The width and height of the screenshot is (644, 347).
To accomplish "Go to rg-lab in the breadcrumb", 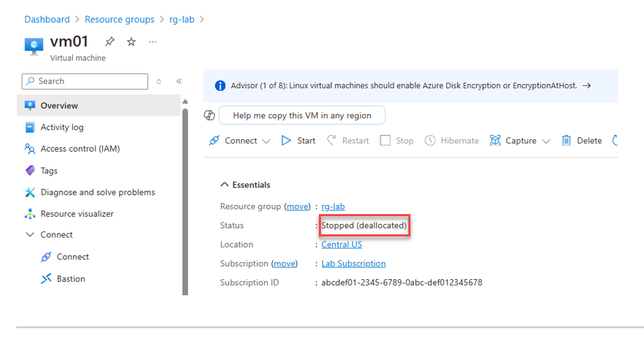I will (x=182, y=20).
